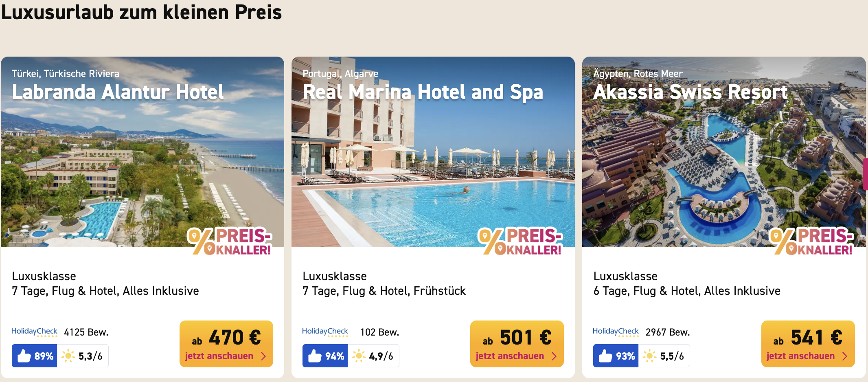The height and width of the screenshot is (382, 868).
Task: Click the pink tab at right edge
Action: 865,174
